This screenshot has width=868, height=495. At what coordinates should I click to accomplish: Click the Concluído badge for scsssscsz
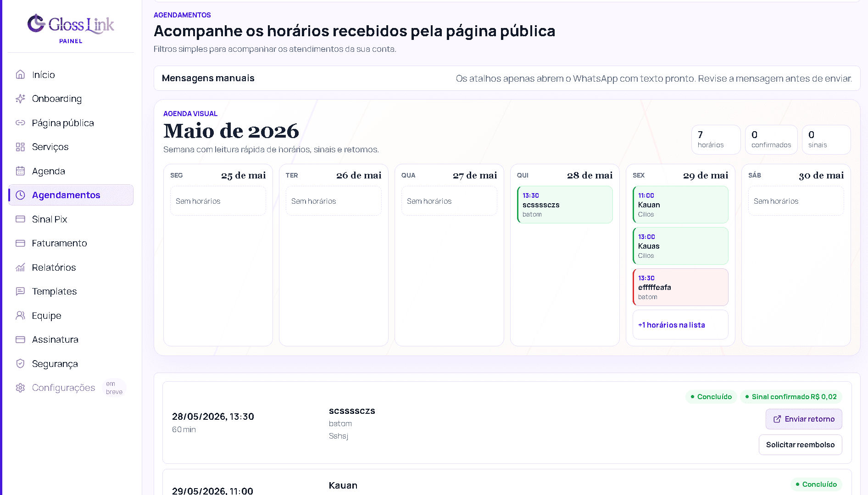[711, 396]
